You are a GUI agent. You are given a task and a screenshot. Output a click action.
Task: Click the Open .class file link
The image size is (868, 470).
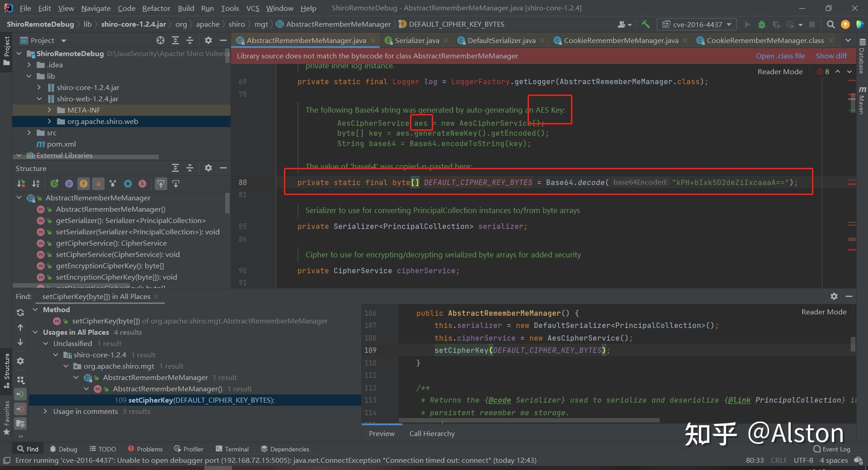pyautogui.click(x=780, y=56)
